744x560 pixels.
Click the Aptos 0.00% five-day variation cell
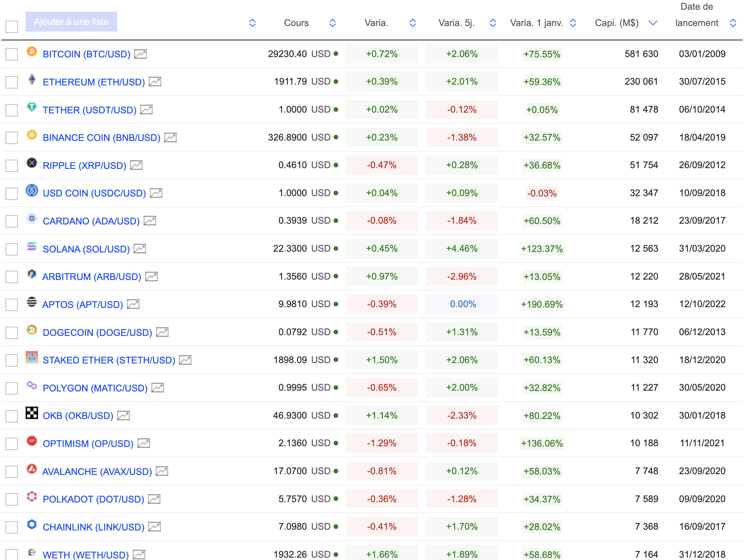[462, 304]
